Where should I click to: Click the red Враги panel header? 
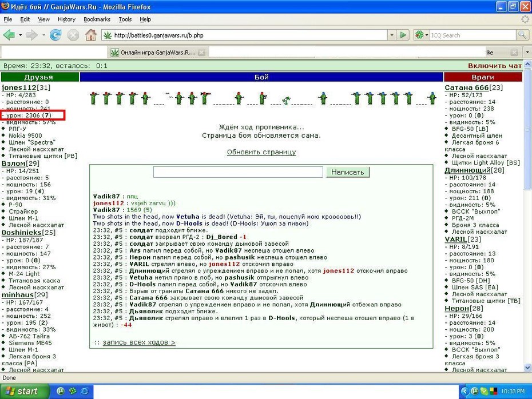[483, 77]
